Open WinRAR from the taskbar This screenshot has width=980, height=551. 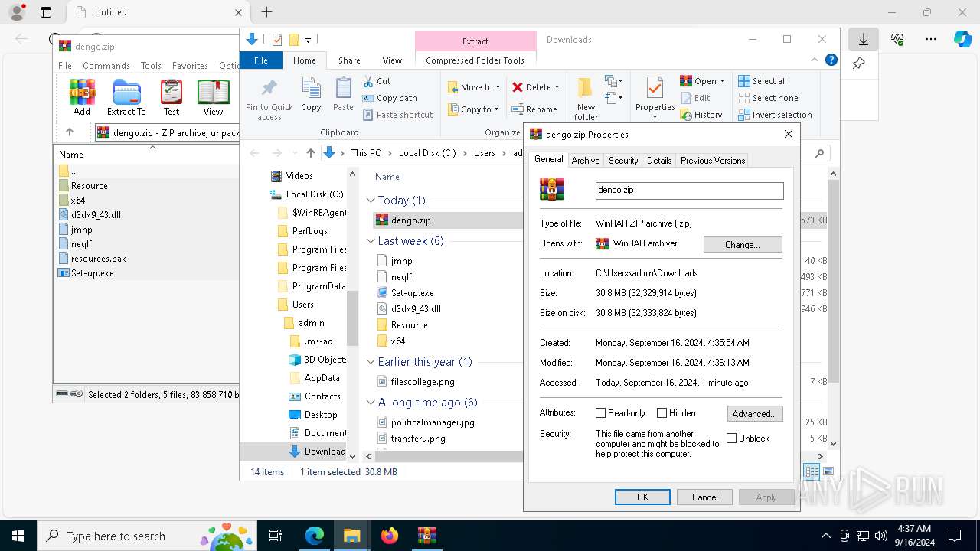pyautogui.click(x=427, y=536)
